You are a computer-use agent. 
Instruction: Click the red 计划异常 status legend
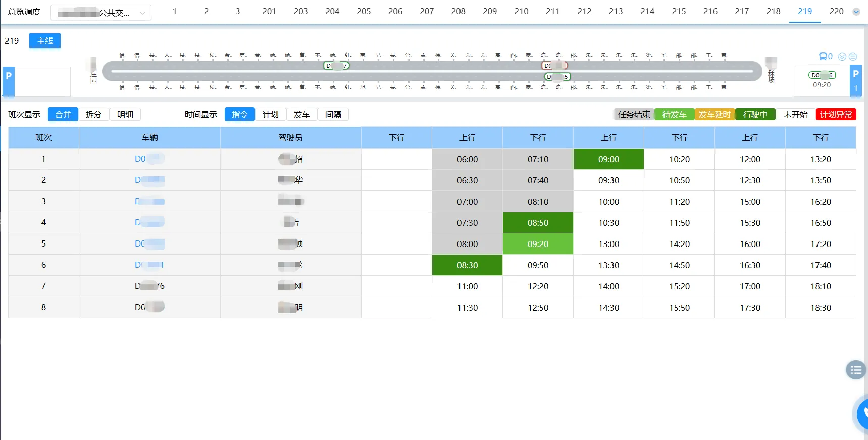(x=836, y=115)
